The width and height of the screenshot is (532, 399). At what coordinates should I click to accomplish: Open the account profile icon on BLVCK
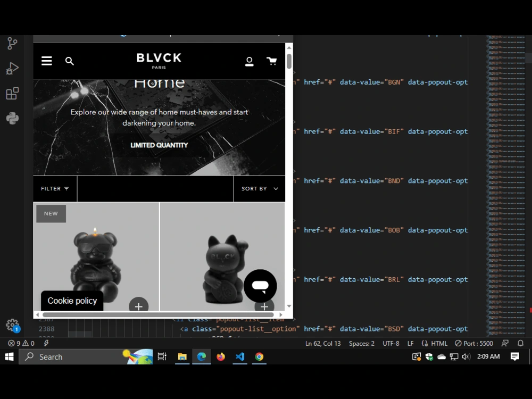point(250,61)
